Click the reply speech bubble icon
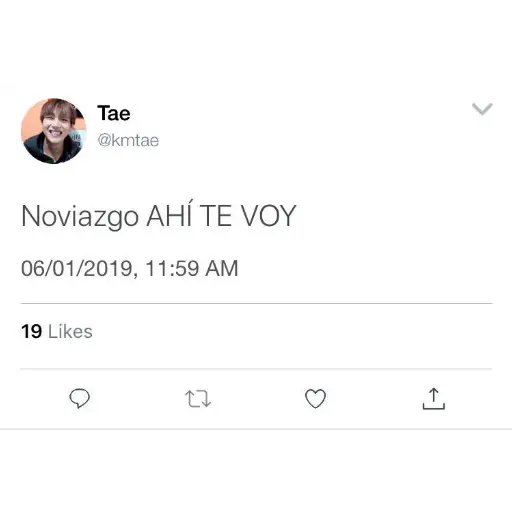 (x=79, y=398)
